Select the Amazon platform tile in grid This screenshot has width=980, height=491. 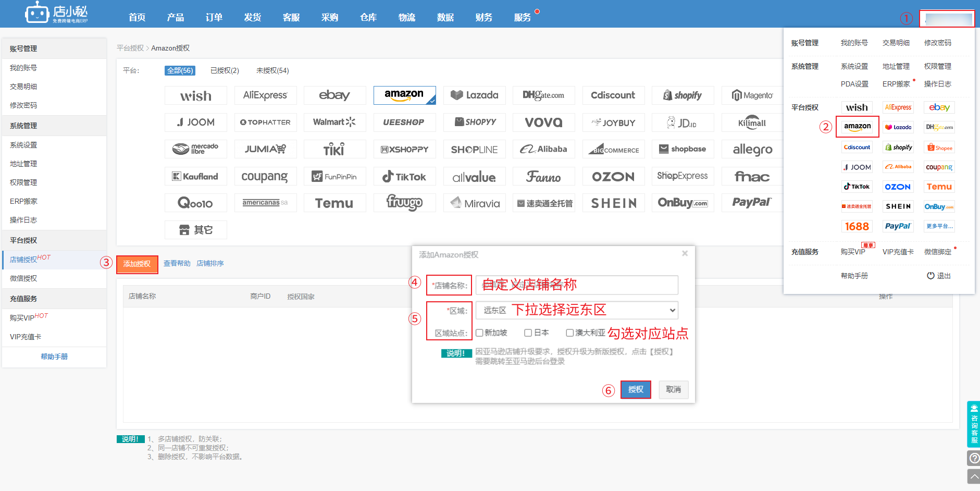[405, 95]
